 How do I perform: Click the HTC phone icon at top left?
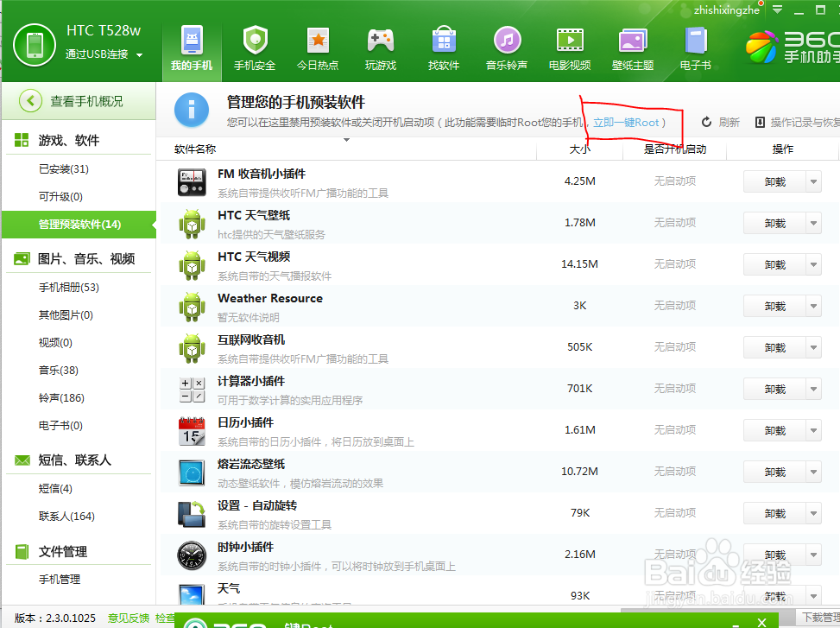point(34,43)
